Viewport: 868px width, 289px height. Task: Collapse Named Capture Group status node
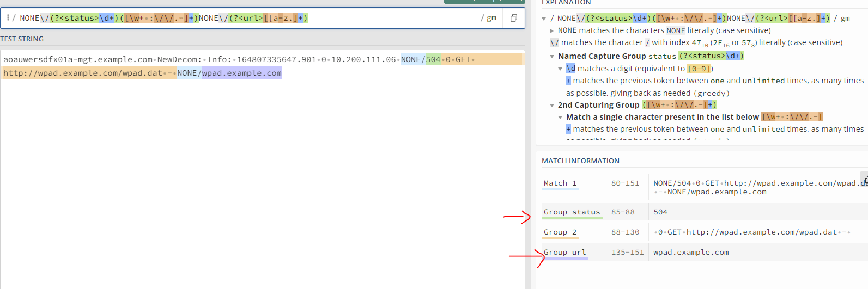(x=552, y=56)
